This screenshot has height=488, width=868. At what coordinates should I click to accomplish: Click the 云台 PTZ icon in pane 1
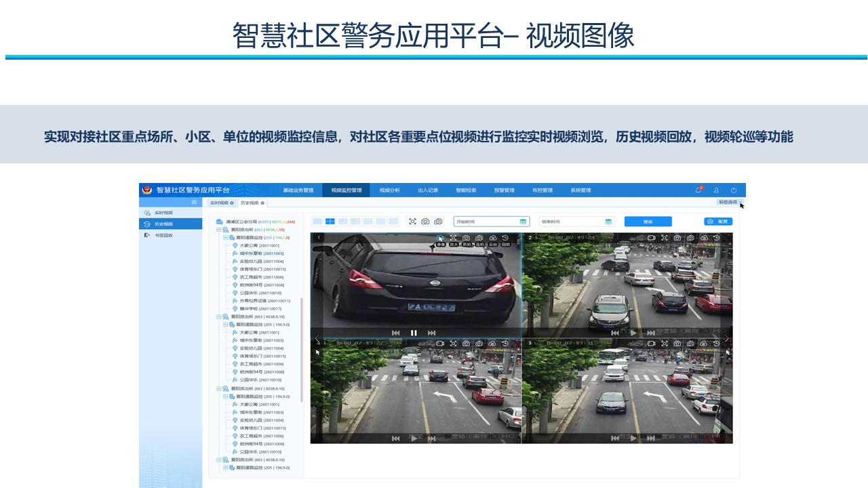[x=493, y=239]
